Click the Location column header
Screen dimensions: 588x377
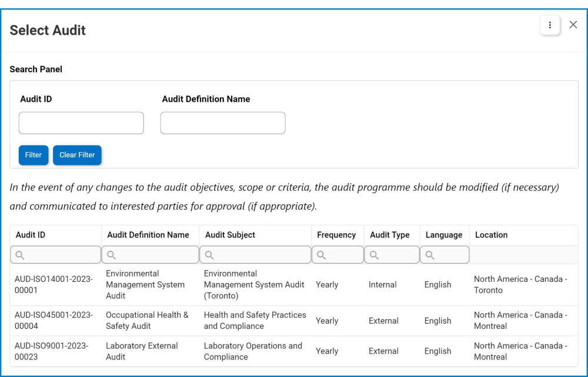pyautogui.click(x=491, y=235)
